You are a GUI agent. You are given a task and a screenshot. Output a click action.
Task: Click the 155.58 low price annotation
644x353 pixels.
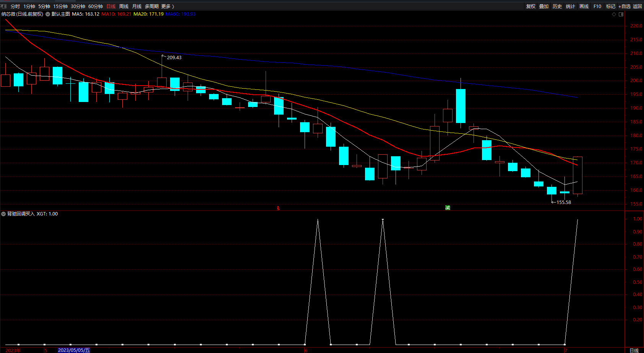click(564, 202)
